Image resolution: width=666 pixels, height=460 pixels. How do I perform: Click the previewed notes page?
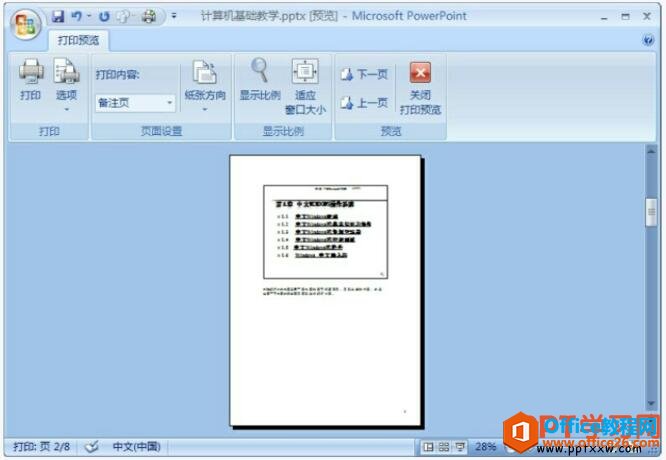(x=325, y=291)
